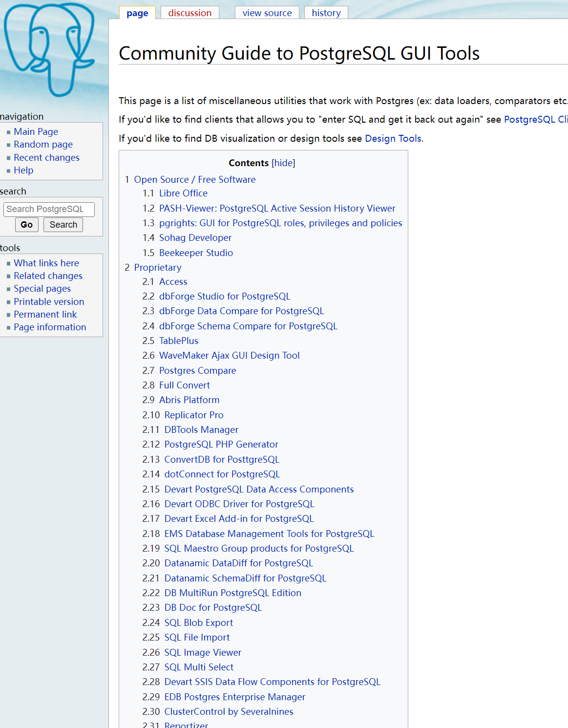Image resolution: width=568 pixels, height=728 pixels.
Task: Open Related changes tool link
Action: coord(48,276)
